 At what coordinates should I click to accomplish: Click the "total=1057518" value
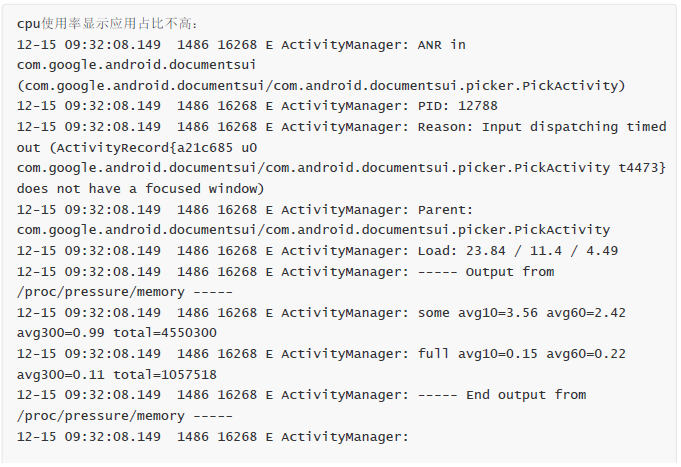click(173, 374)
